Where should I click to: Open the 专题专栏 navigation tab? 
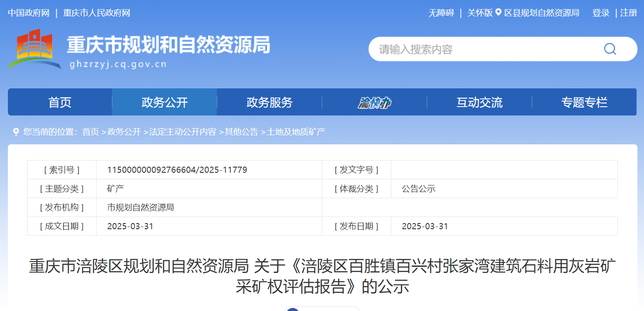(x=584, y=103)
